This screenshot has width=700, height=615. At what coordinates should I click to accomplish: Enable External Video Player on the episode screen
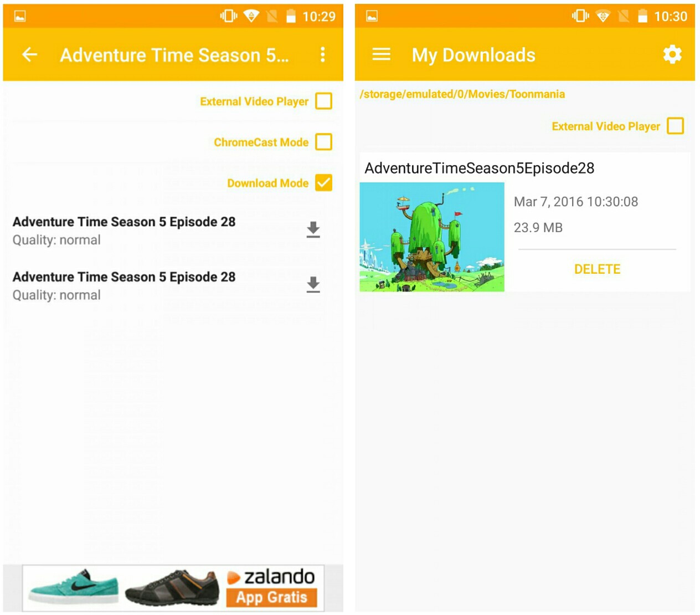coord(323,101)
